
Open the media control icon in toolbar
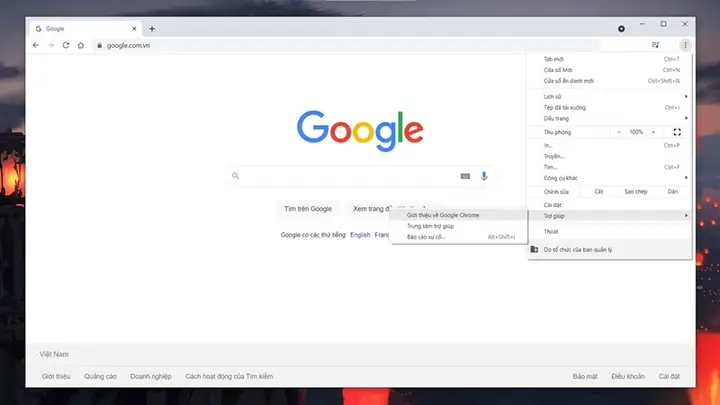[x=655, y=45]
